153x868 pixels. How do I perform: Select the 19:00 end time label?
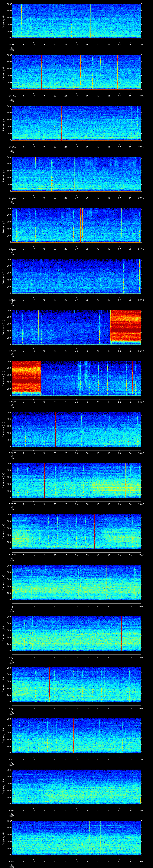[141, 147]
